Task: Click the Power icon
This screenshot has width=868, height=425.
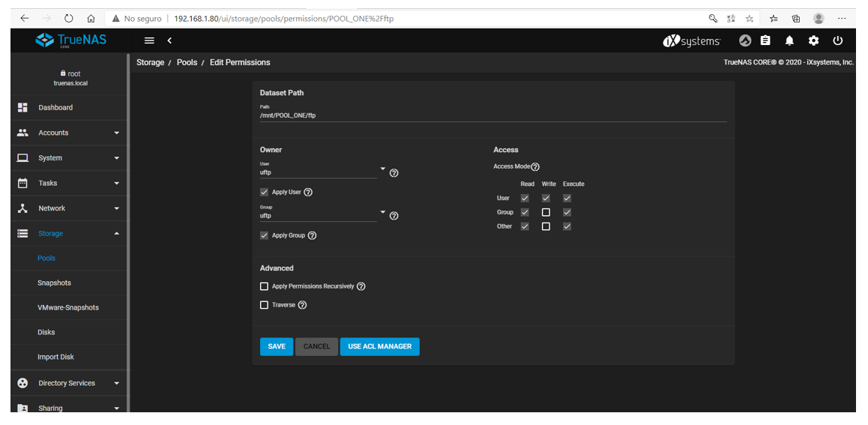Action: click(837, 40)
